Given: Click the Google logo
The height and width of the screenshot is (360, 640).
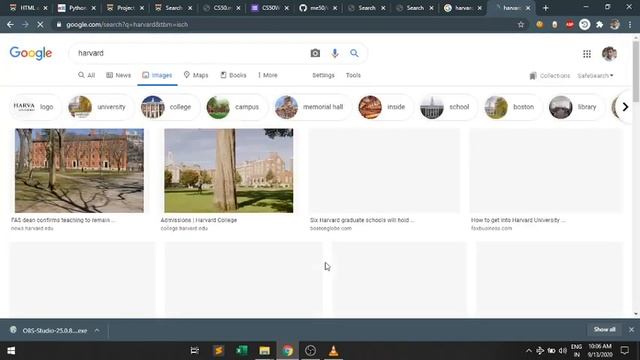Looking at the screenshot, I should click(x=31, y=53).
